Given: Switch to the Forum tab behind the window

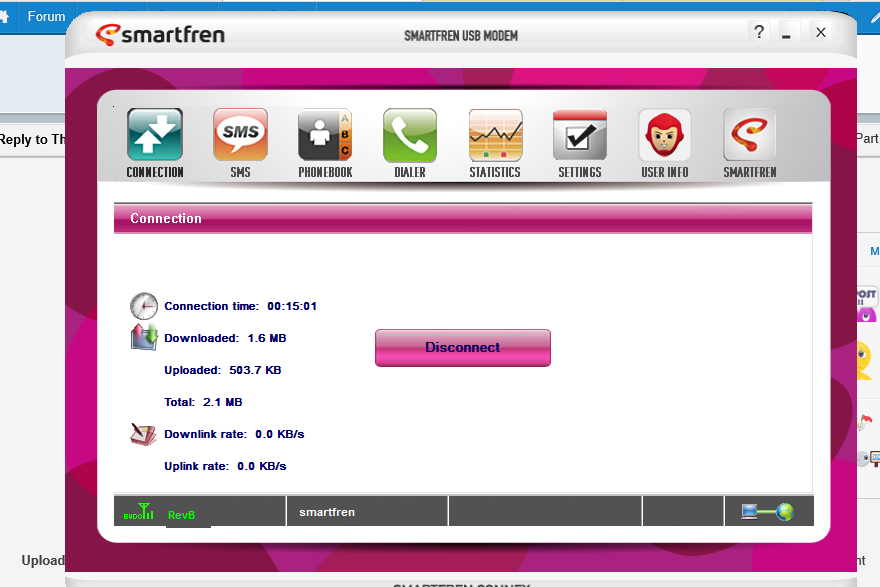Looking at the screenshot, I should click(46, 17).
